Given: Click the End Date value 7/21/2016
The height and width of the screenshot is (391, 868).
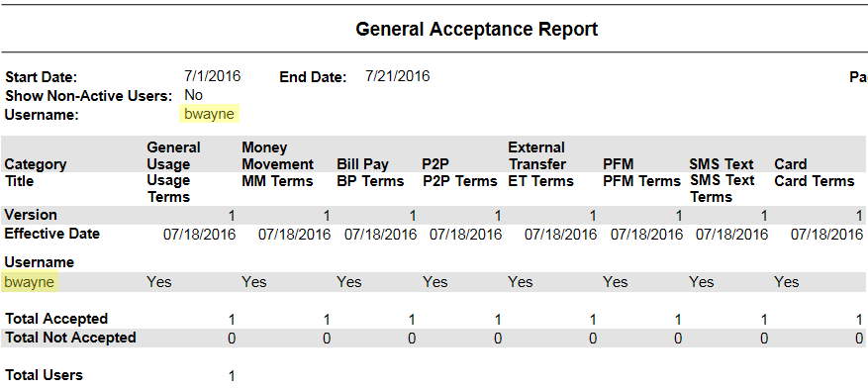Looking at the screenshot, I should (398, 76).
